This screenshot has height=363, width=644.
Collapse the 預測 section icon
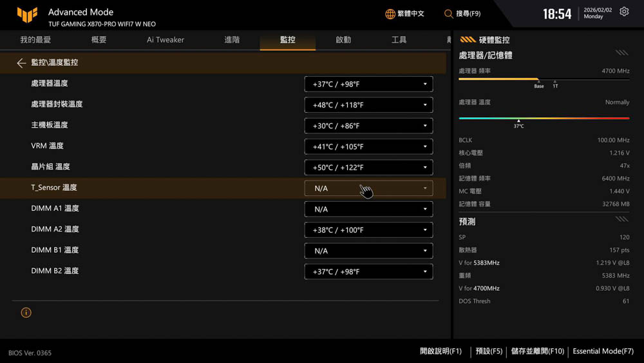click(621, 219)
